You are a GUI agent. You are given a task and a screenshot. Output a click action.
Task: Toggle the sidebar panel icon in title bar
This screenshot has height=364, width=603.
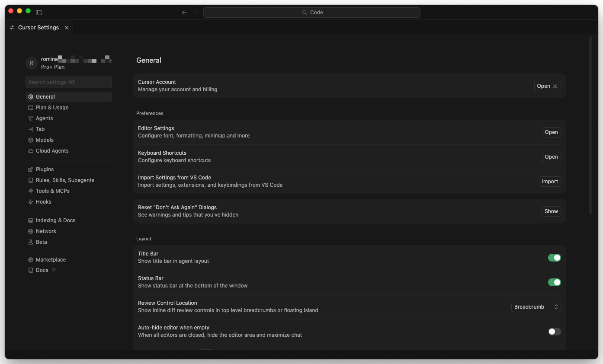click(x=39, y=13)
